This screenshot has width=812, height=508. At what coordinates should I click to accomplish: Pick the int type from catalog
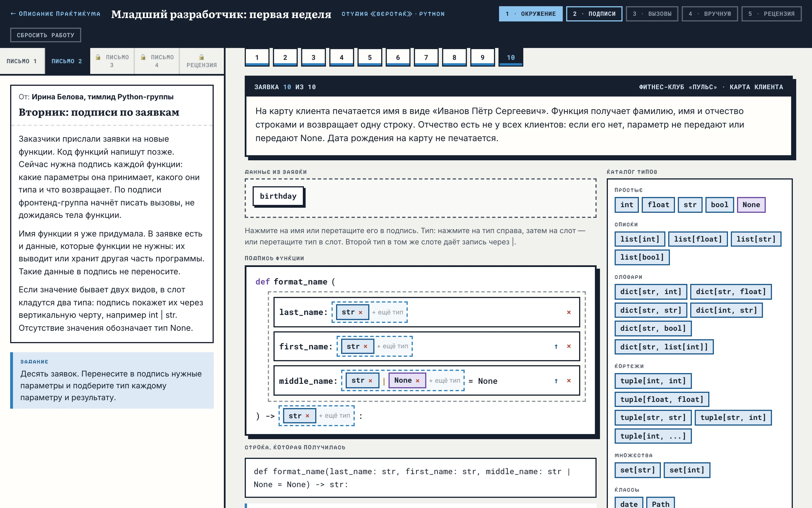[627, 205]
